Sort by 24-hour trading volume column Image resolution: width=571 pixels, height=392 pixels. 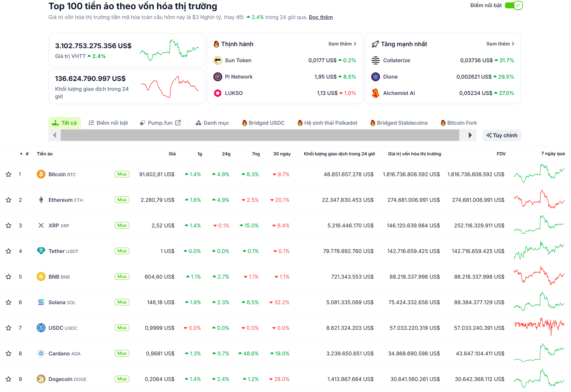point(339,154)
